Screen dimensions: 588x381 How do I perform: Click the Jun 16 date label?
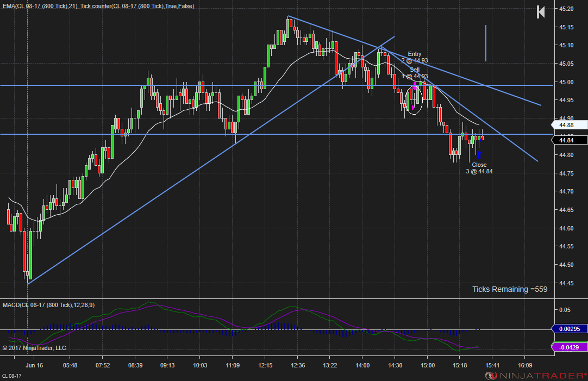click(x=34, y=365)
